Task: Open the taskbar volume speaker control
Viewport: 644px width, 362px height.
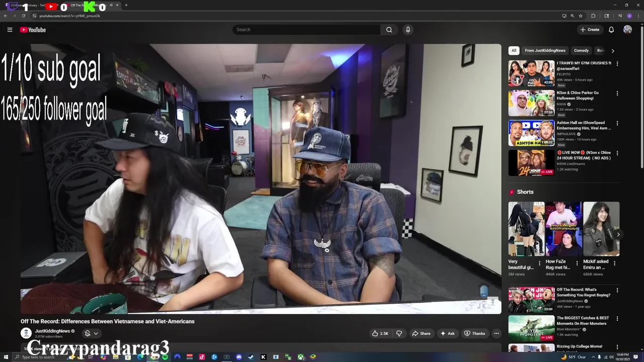Action: click(611, 357)
